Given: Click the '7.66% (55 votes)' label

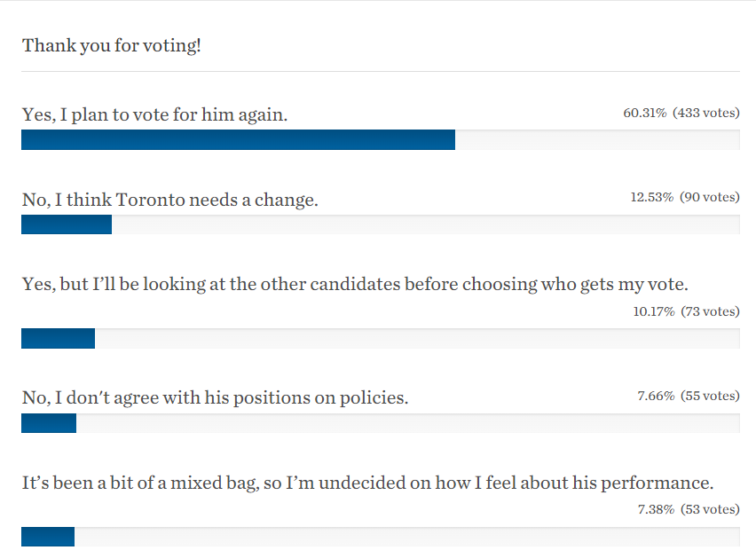Looking at the screenshot, I should pyautogui.click(x=689, y=396).
